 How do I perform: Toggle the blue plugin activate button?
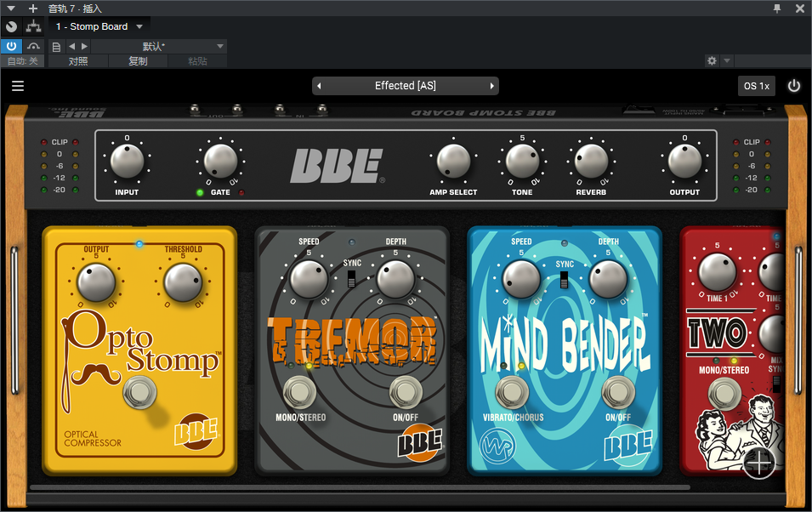(11, 46)
